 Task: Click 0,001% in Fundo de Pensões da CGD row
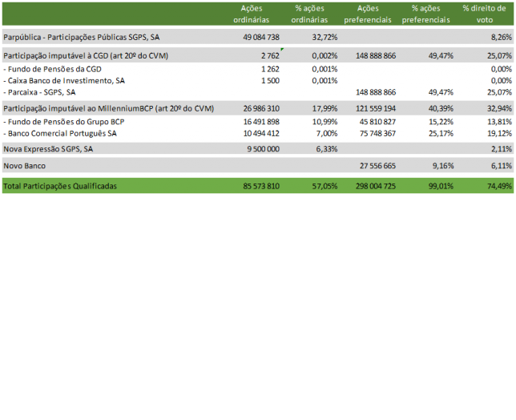(x=325, y=69)
